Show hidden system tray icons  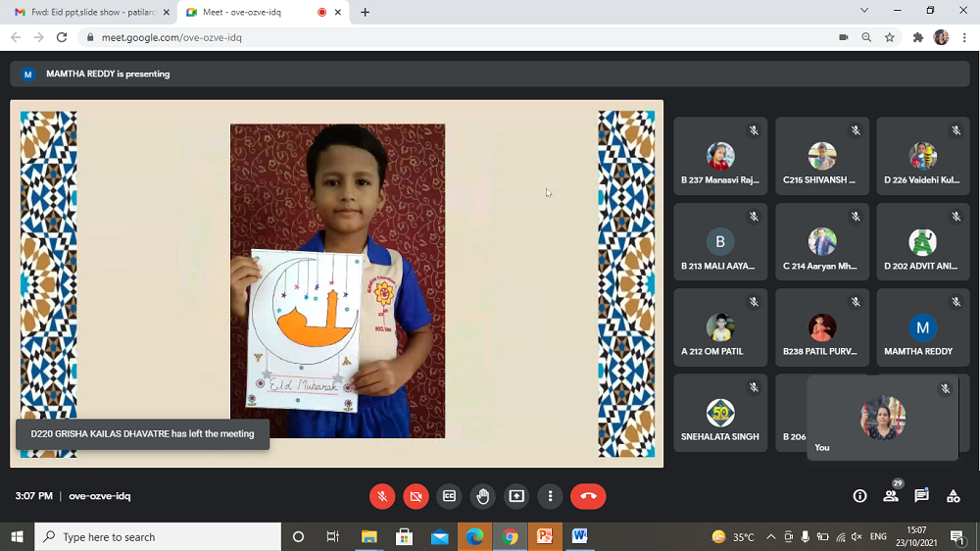pyautogui.click(x=770, y=537)
